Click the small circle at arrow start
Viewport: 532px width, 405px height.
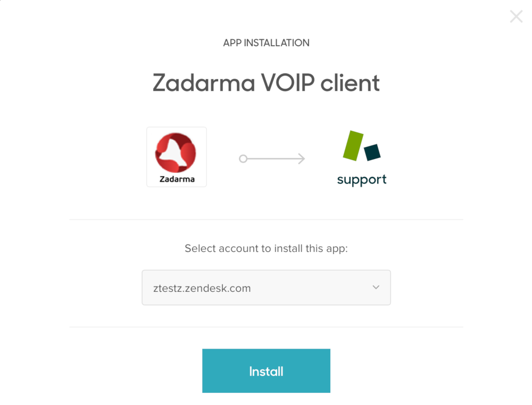point(243,158)
